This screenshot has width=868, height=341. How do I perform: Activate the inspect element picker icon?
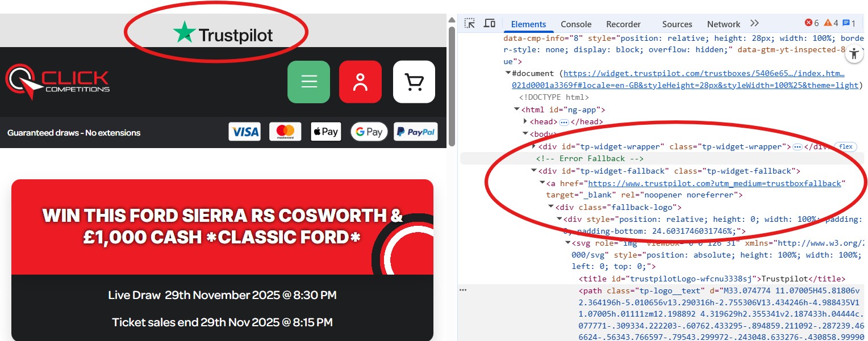[470, 23]
